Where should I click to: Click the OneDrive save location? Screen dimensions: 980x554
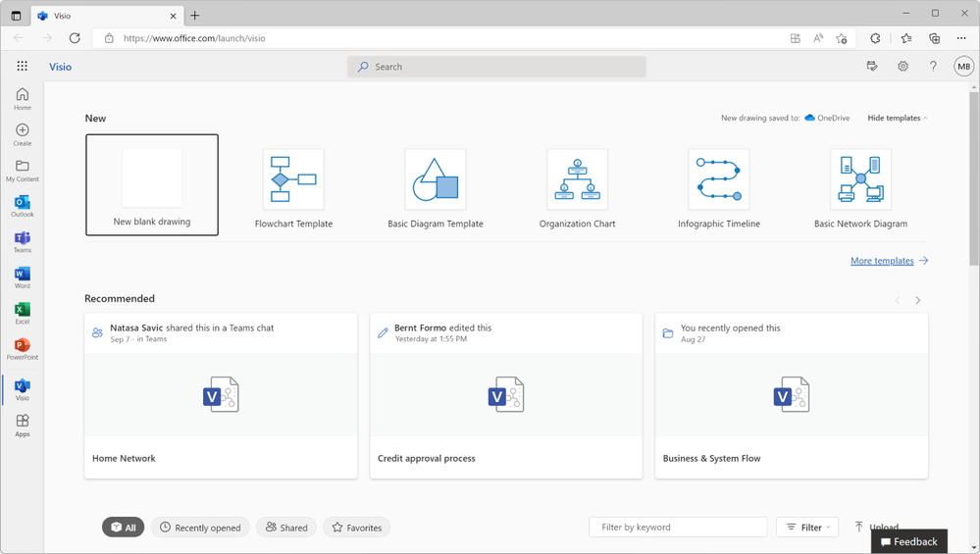pos(828,118)
